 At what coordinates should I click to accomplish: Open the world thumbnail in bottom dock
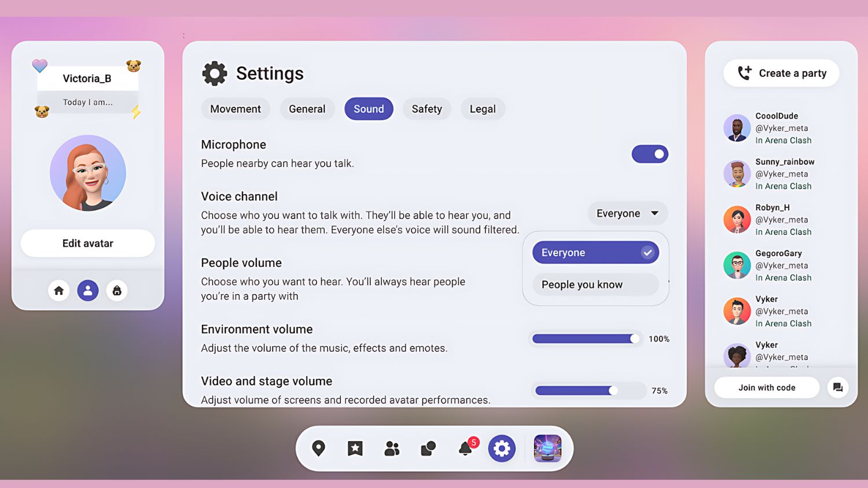547,448
